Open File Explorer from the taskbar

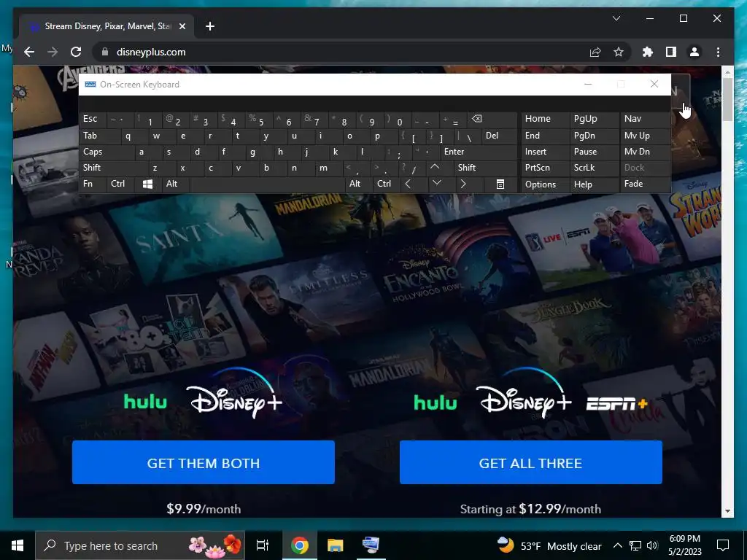point(335,545)
